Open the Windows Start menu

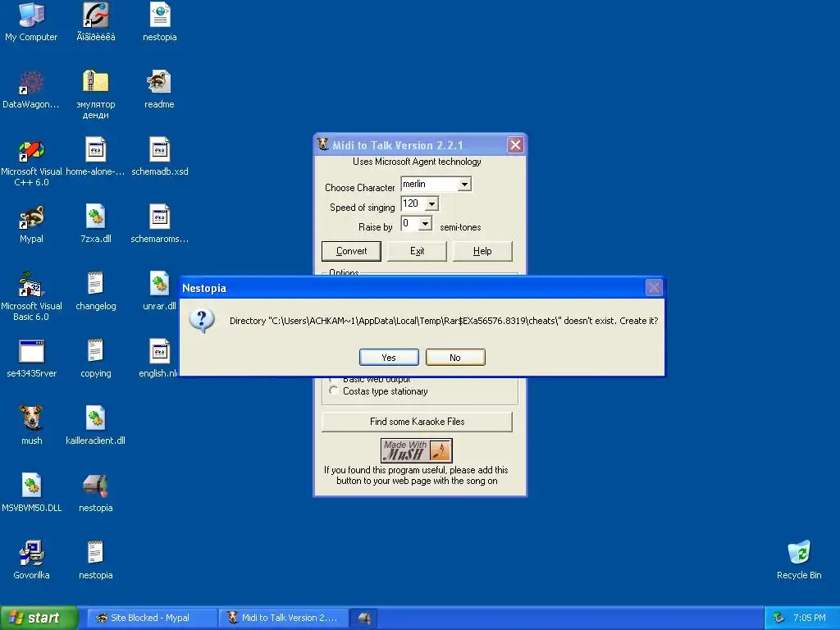(x=39, y=618)
